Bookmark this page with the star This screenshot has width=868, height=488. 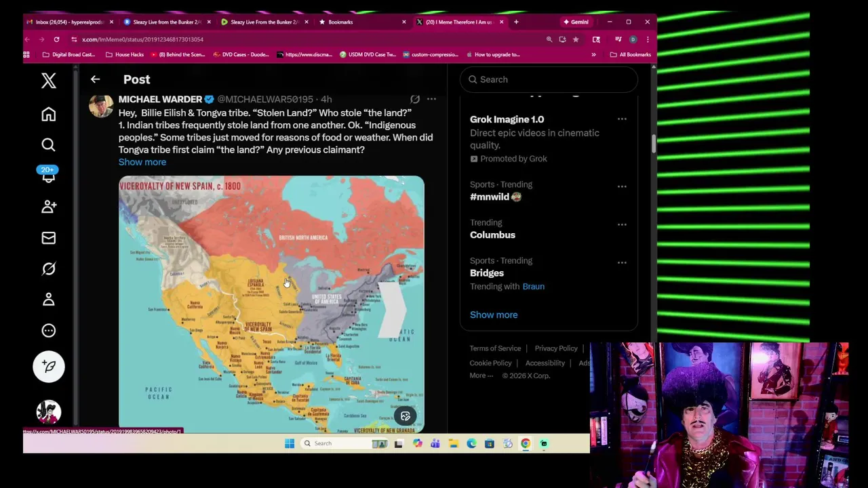point(576,39)
